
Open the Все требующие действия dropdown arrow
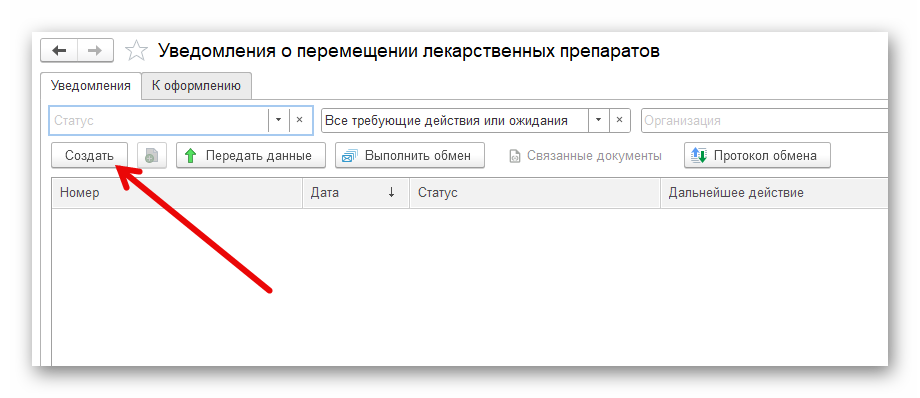tap(598, 120)
